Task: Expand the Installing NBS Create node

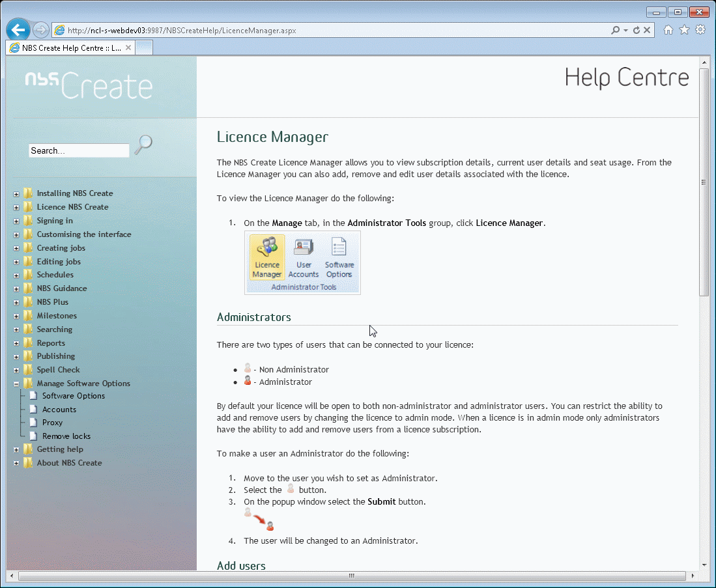Action: click(x=16, y=193)
